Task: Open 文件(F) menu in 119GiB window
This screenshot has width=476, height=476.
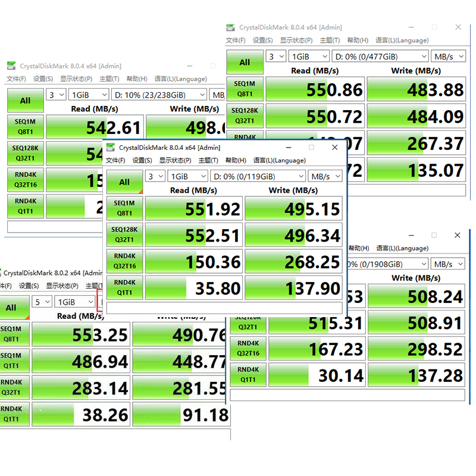Action: (x=115, y=160)
